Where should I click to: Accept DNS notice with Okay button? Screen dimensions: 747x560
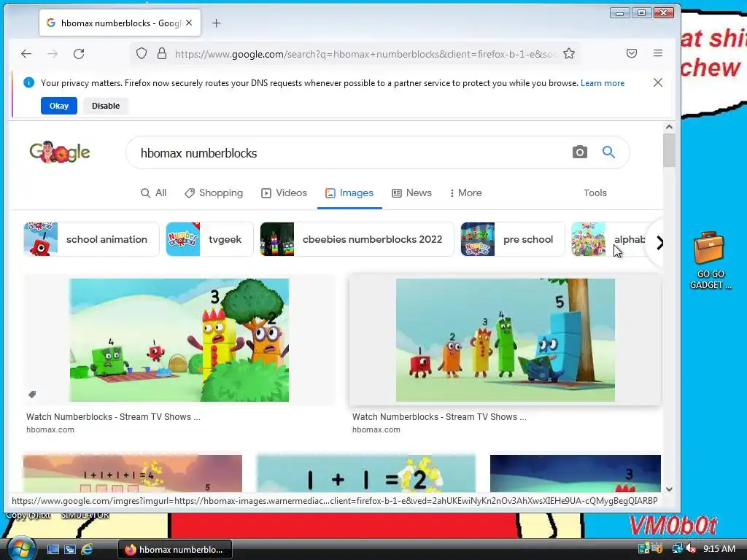58,106
